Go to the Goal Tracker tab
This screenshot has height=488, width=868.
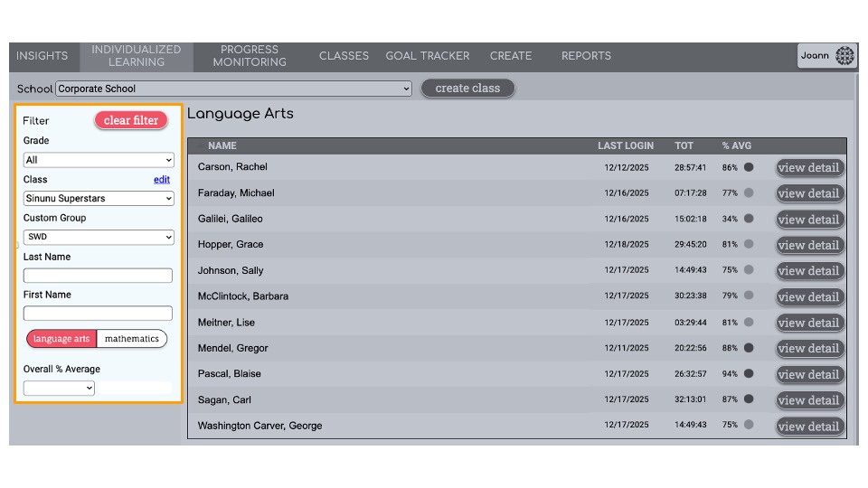point(428,56)
